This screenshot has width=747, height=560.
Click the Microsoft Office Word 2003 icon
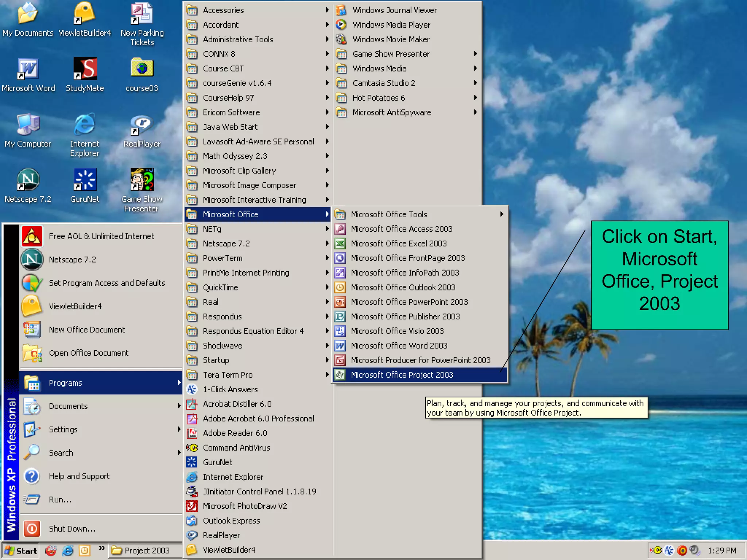[340, 346]
